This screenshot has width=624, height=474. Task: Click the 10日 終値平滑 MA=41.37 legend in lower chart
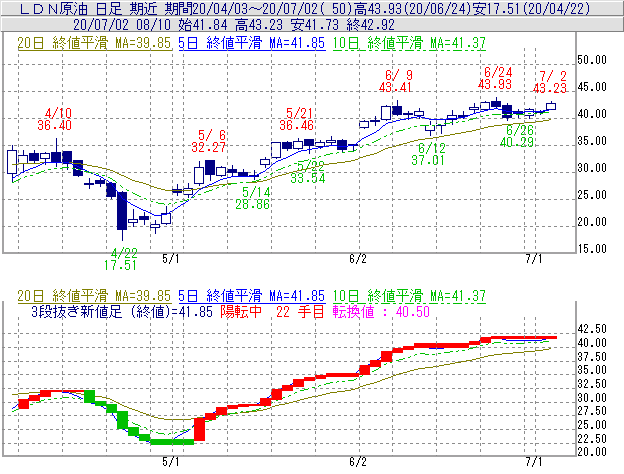pos(409,296)
